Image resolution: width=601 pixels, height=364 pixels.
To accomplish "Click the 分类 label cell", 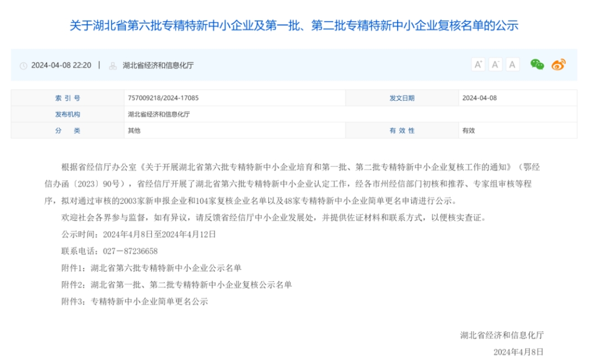I will [x=67, y=130].
